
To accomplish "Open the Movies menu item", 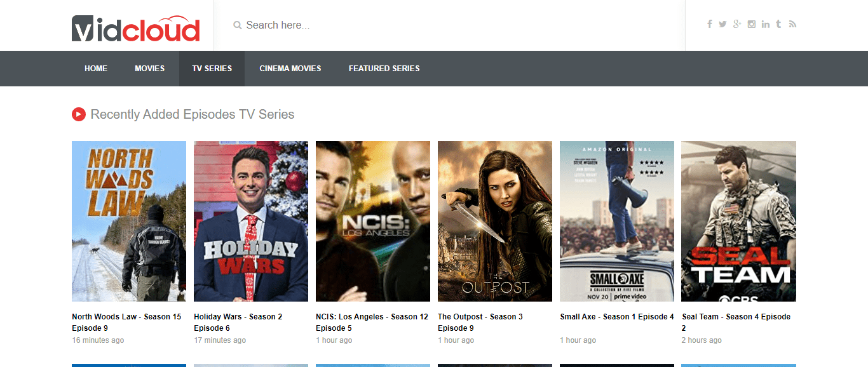I will tap(150, 69).
